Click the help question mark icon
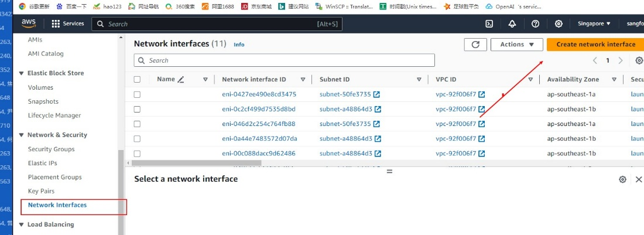This screenshot has height=235, width=644. pos(535,23)
